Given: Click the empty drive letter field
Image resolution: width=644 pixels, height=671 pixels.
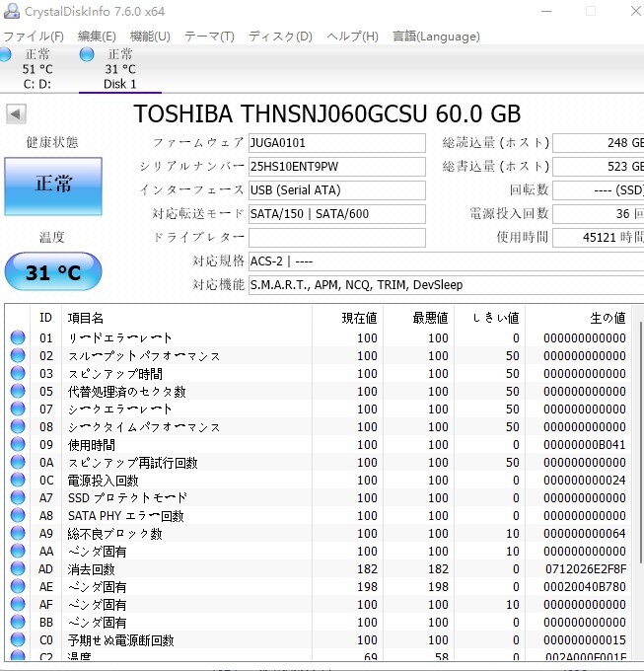Looking at the screenshot, I should tap(337, 238).
